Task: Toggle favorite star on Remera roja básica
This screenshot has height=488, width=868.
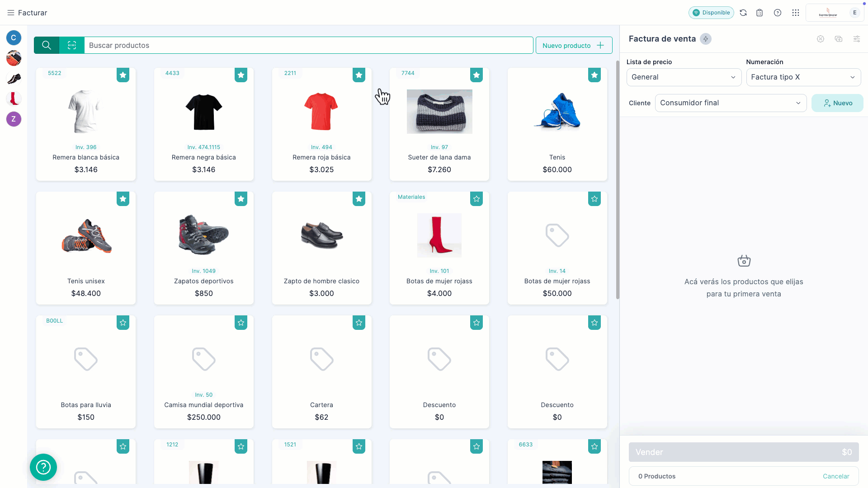Action: [x=359, y=75]
